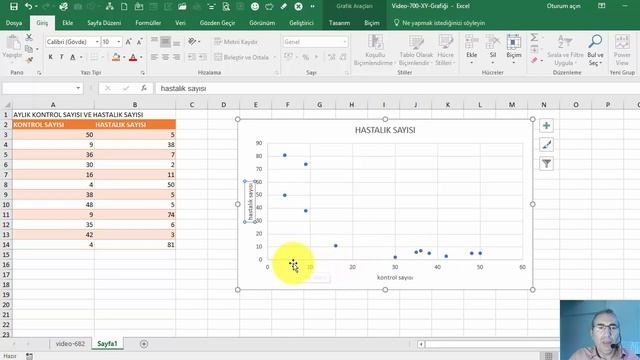
Task: Open the font color dropdown arrow
Action: [141, 57]
